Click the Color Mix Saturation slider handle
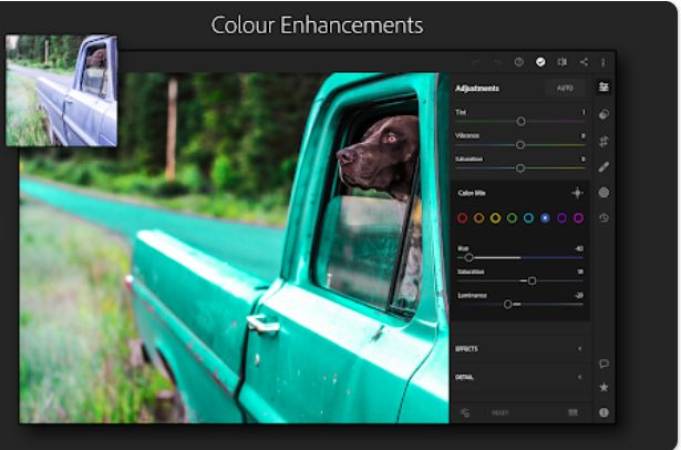The image size is (681, 450). click(532, 281)
